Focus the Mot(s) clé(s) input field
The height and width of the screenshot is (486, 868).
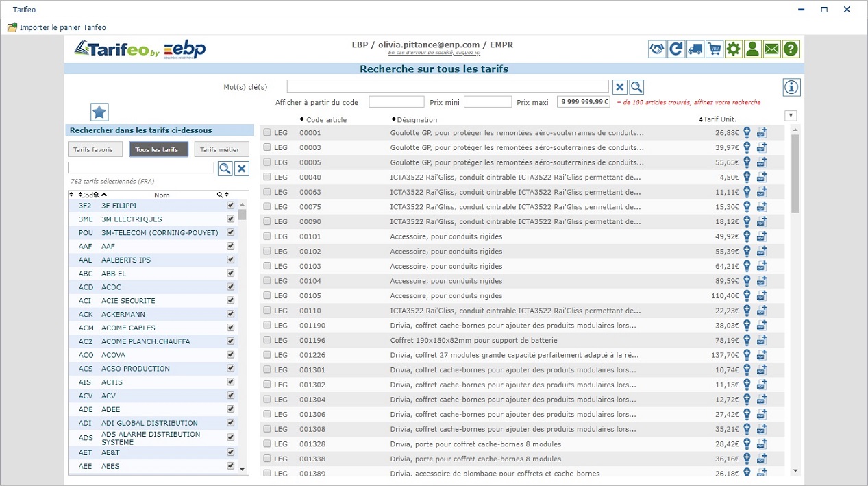click(448, 86)
